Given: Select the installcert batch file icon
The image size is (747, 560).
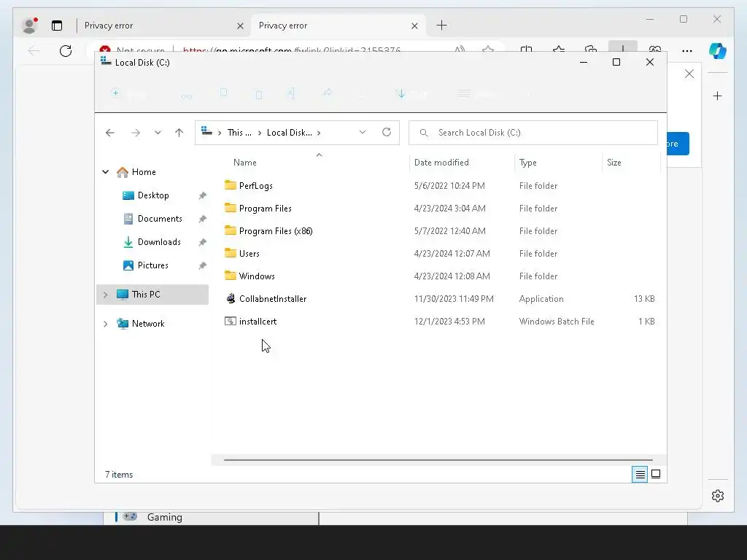Looking at the screenshot, I should [231, 321].
